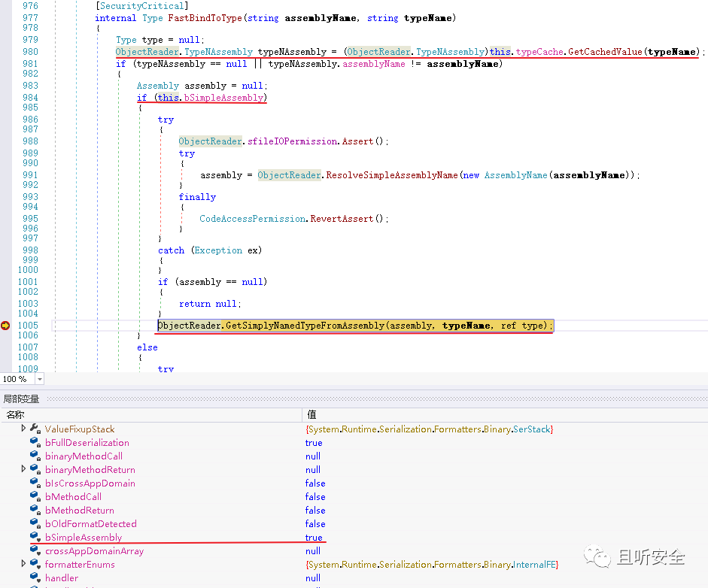Click the handler field icon
Screen dimensions: 708x588
[35, 577]
